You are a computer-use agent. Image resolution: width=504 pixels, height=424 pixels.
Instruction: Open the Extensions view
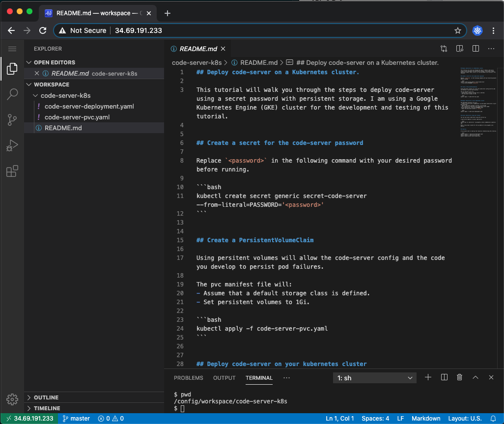click(x=12, y=171)
